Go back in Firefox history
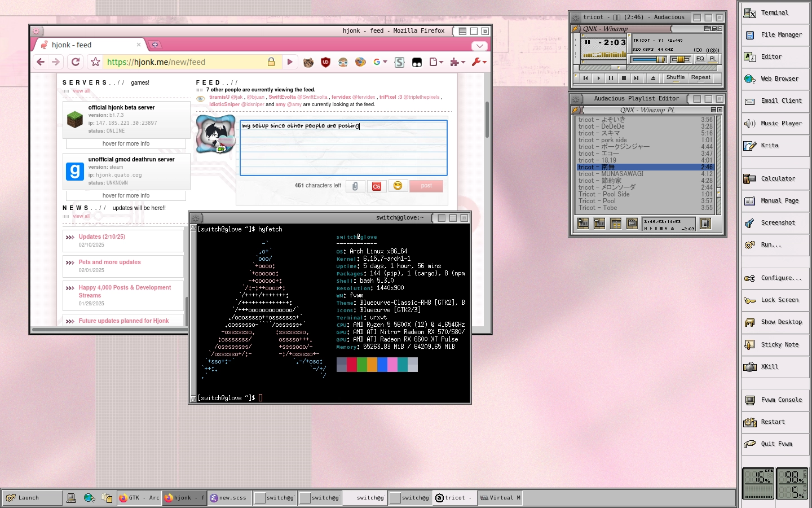Screen dimensions: 812x508 tap(41, 62)
